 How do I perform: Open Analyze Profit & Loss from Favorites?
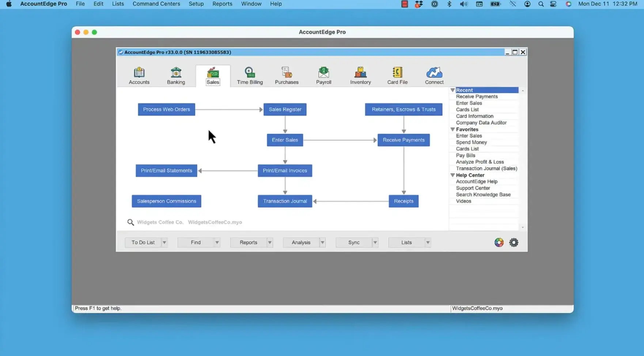click(x=480, y=162)
